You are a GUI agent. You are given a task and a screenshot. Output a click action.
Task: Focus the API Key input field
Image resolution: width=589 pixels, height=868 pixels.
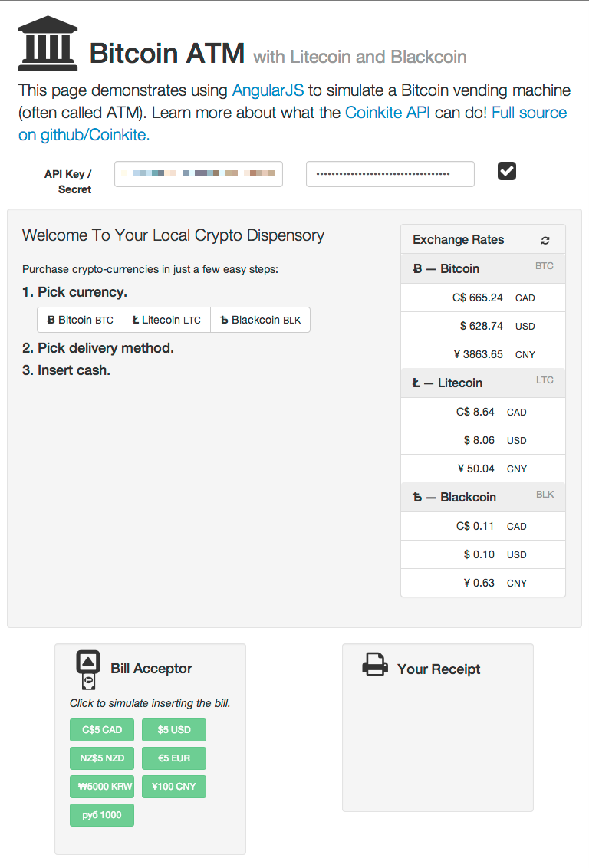[x=199, y=174]
